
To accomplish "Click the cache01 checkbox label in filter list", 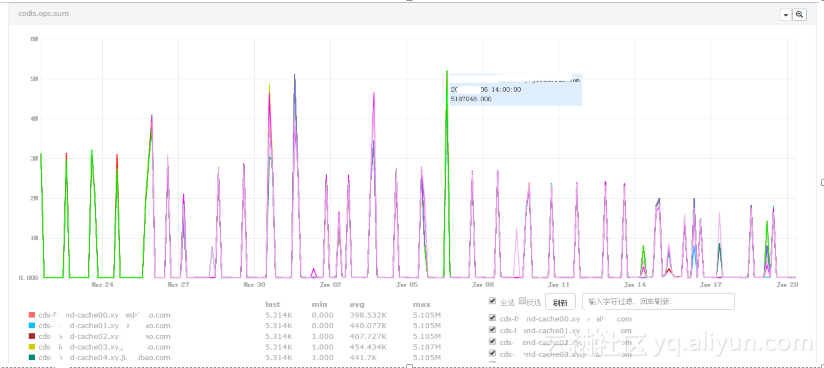I will (565, 330).
